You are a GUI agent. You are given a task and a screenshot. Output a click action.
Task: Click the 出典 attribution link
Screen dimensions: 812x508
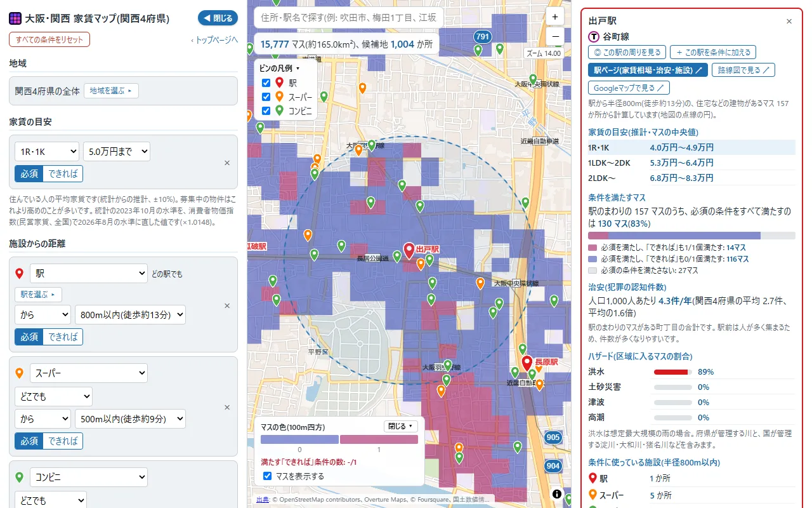262,500
